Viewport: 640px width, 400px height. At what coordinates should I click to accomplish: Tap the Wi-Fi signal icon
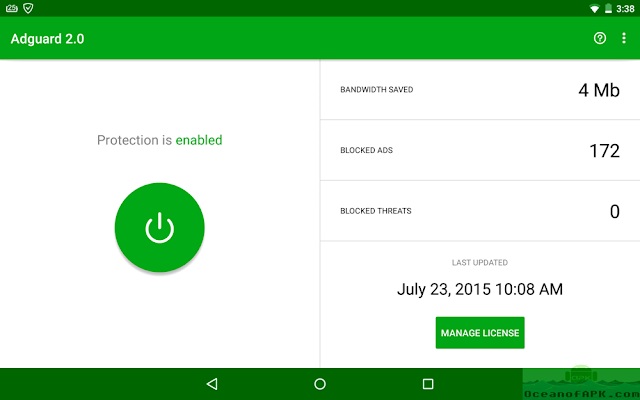[595, 9]
